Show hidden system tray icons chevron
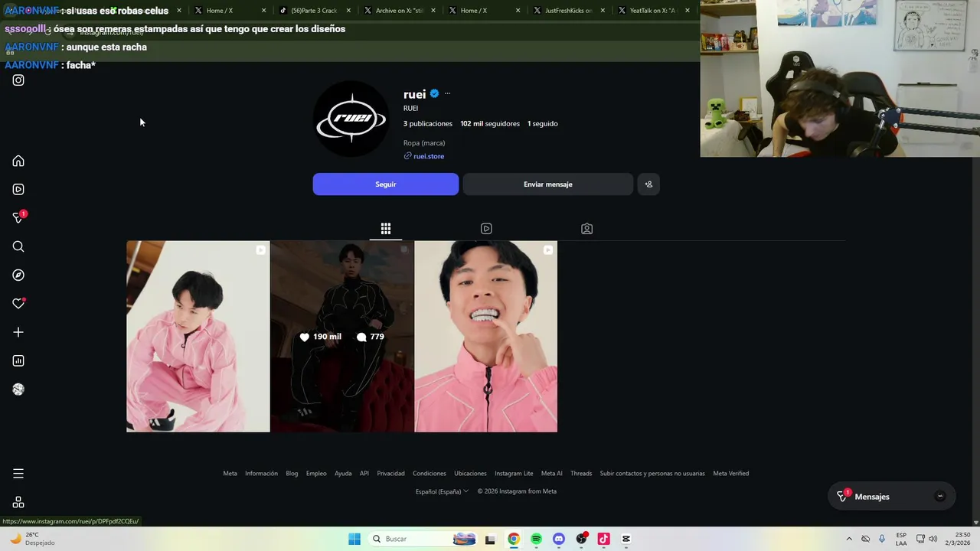The image size is (980, 551). point(849,539)
